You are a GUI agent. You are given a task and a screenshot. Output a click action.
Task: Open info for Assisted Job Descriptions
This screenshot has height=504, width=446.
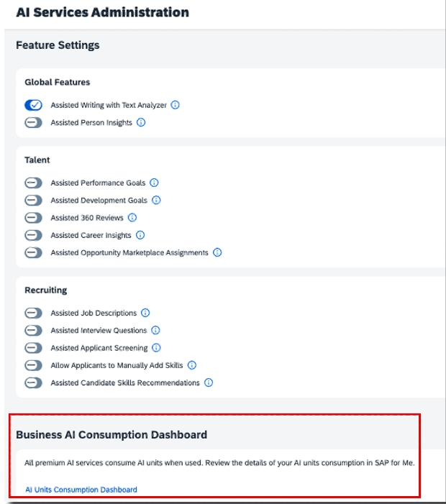[145, 313]
